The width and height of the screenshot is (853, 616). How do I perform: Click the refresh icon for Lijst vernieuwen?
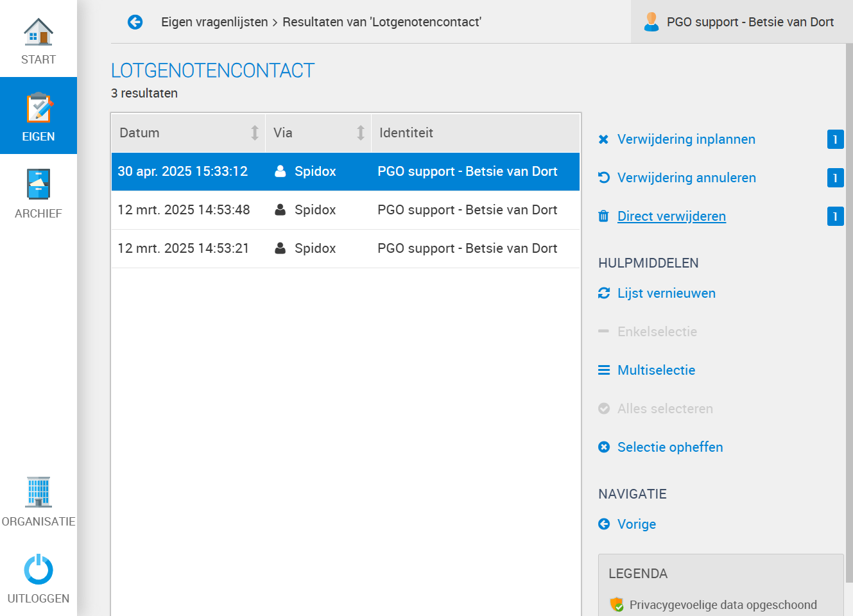coord(604,293)
